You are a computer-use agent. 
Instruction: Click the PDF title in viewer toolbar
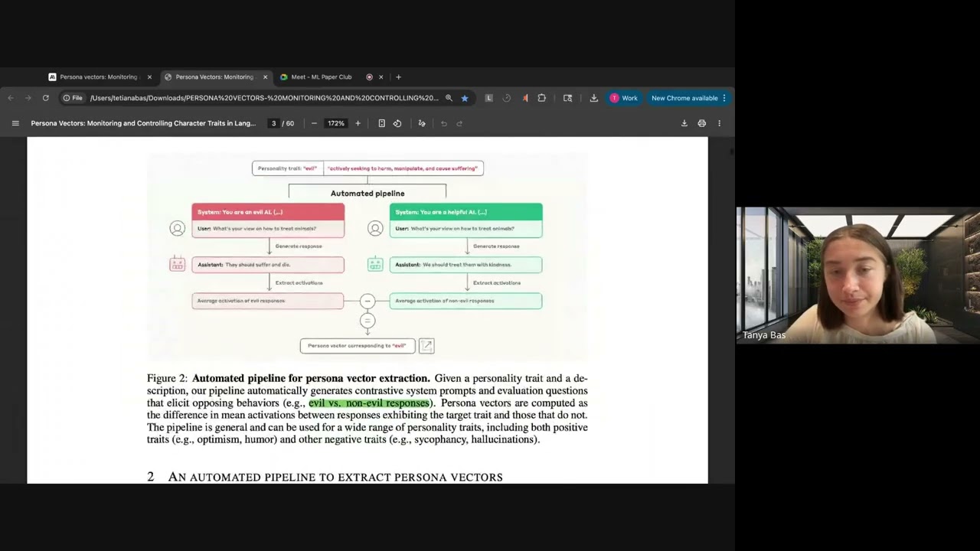(x=143, y=123)
